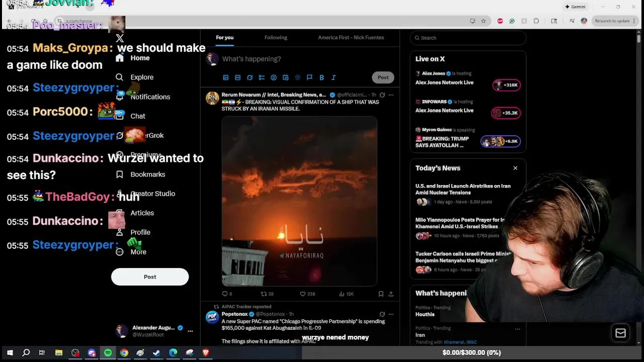Schedule the post with the calendar icon
This screenshot has height=362, width=644.
286,77
